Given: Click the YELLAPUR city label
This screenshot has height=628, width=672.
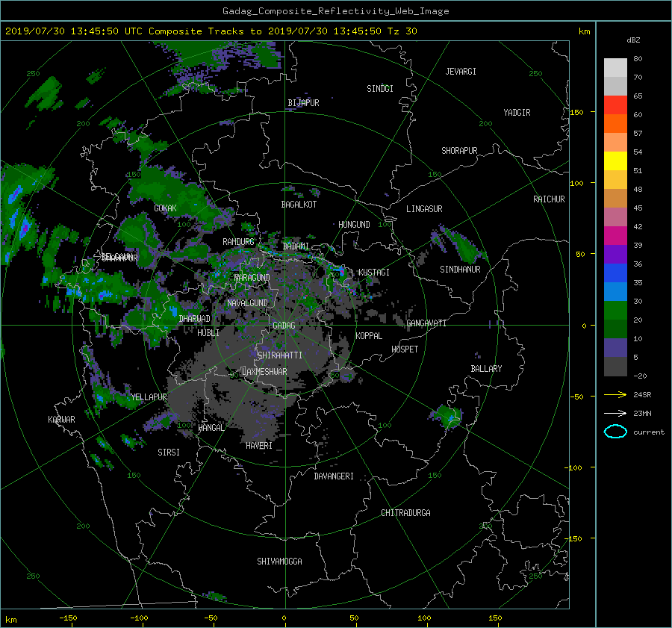Looking at the screenshot, I should [149, 397].
